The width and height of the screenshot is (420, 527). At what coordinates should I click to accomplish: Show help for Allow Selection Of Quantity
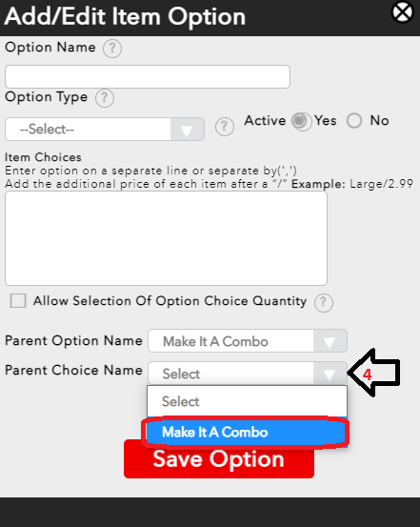coord(324,303)
